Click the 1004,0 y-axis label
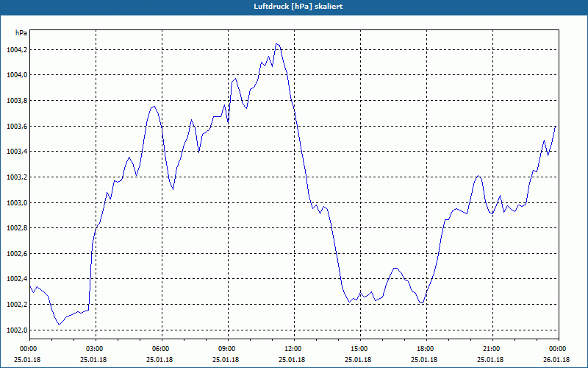 17,75
